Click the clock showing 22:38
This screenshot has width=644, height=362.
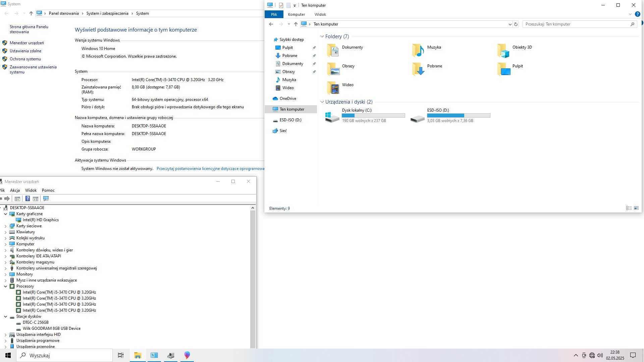[615, 352]
